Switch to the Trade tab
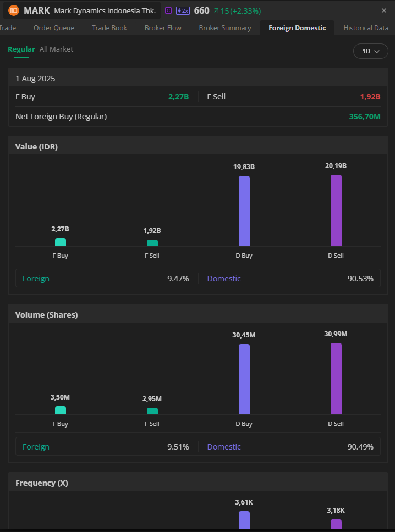Image resolution: width=395 pixels, height=532 pixels. coord(8,28)
